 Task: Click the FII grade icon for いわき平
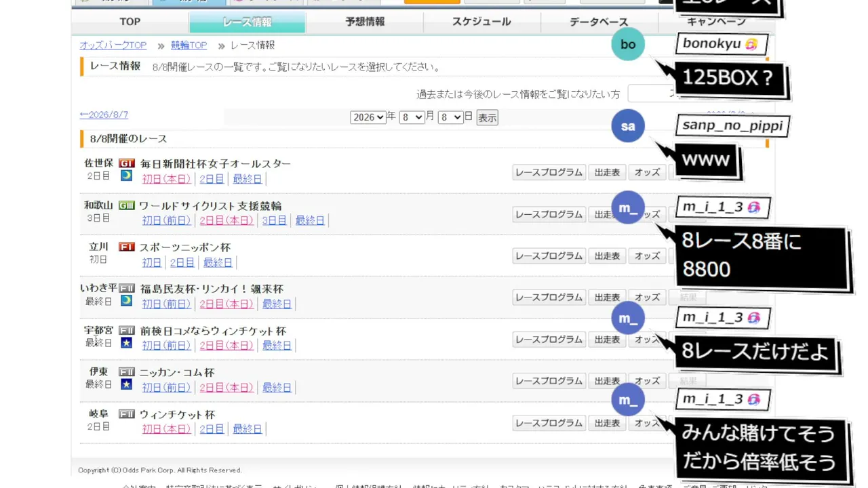click(127, 289)
